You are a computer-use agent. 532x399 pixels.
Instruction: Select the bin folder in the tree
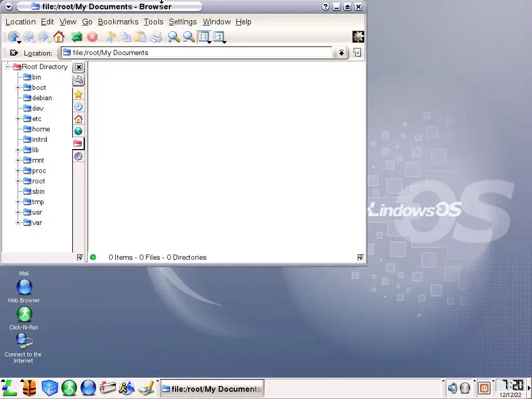[x=32, y=77]
